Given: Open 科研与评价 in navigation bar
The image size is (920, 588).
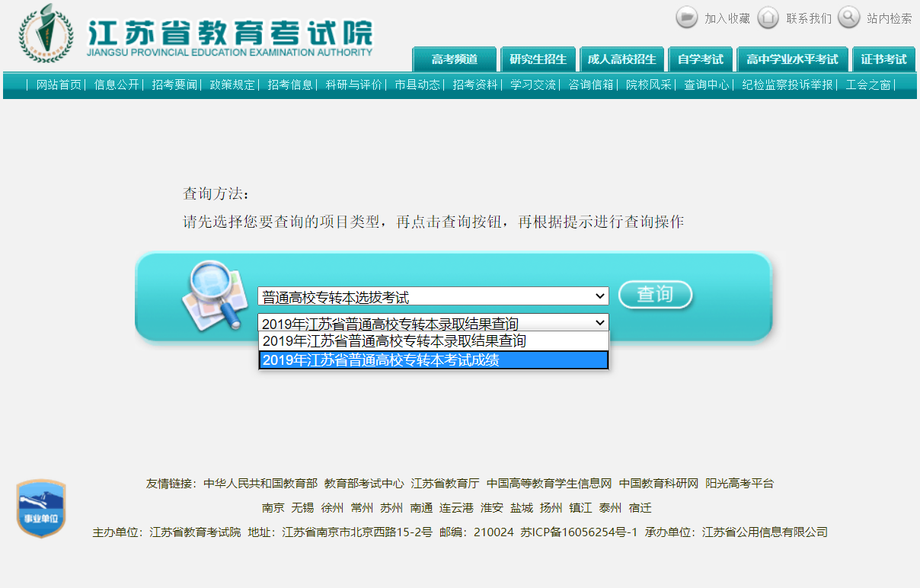Looking at the screenshot, I should 353,85.
